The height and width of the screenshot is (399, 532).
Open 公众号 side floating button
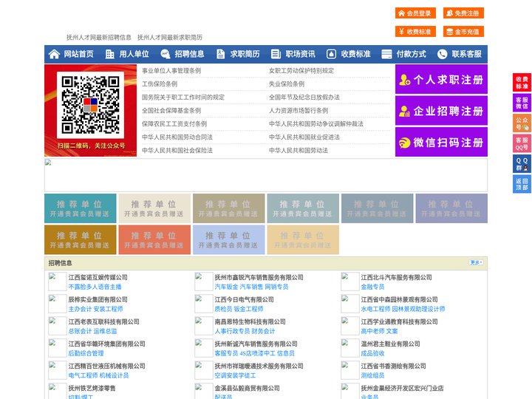coord(522,123)
